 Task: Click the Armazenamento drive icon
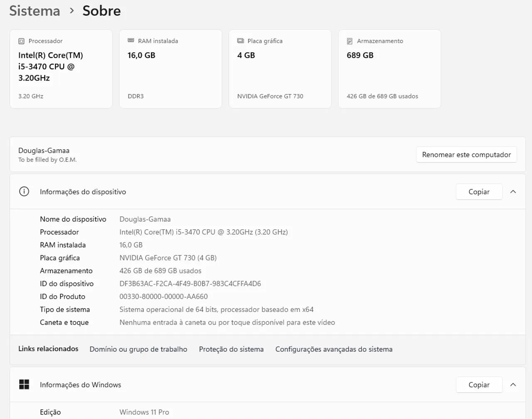(x=350, y=41)
